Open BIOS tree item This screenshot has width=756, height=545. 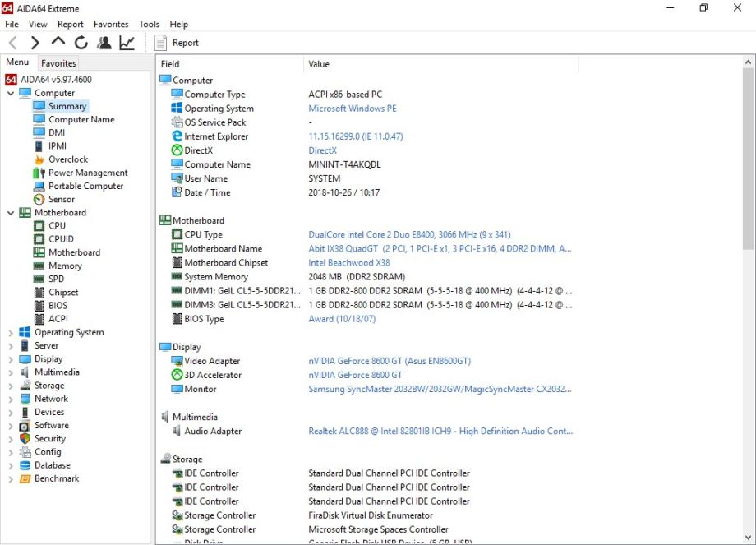[x=58, y=306]
